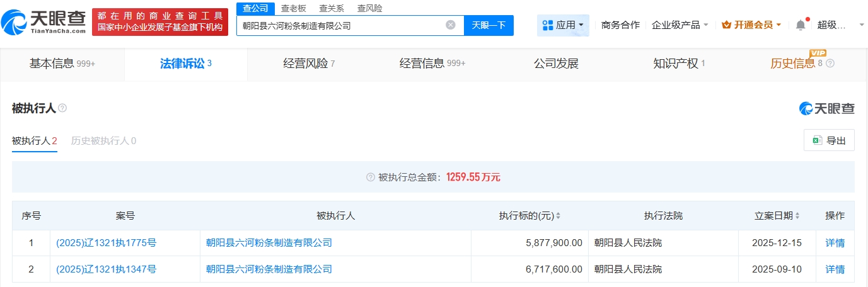Click the notification bell icon
Image resolution: width=868 pixels, height=287 pixels.
point(800,25)
